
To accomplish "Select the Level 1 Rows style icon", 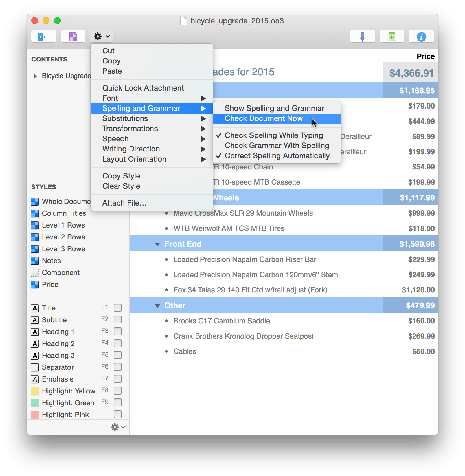I will coord(35,225).
